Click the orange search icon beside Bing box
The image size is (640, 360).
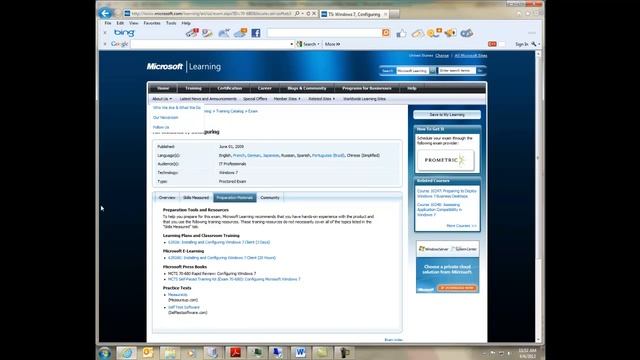386,33
